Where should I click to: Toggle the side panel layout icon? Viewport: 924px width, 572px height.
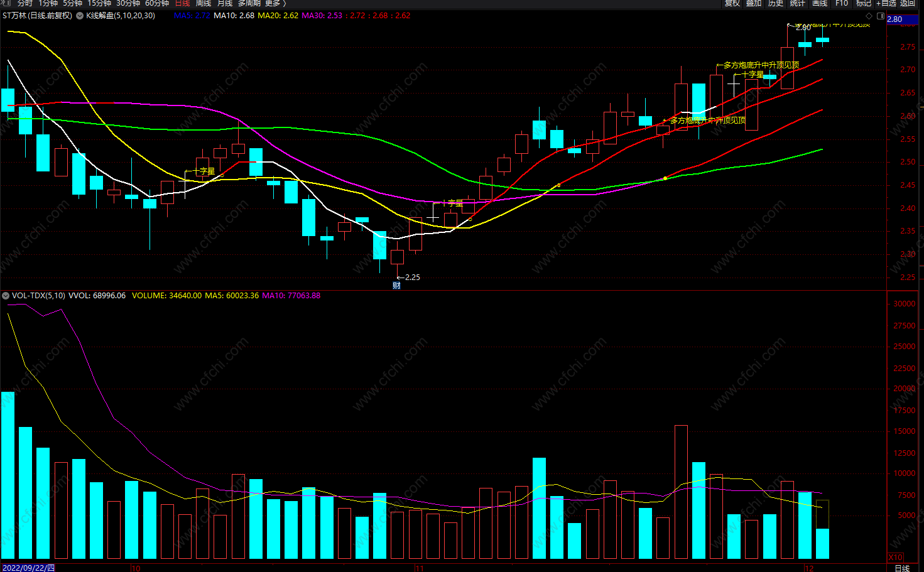pyautogui.click(x=881, y=16)
